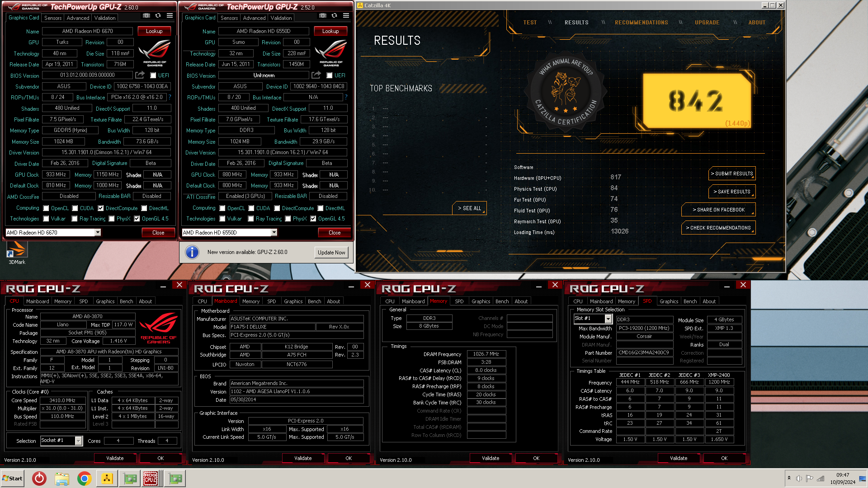Image resolution: width=868 pixels, height=488 pixels.
Task: Open network signal tray icon
Action: coord(820,478)
